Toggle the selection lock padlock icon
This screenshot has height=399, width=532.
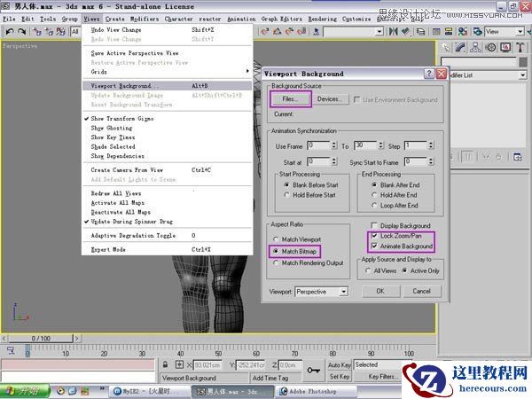coord(165,364)
